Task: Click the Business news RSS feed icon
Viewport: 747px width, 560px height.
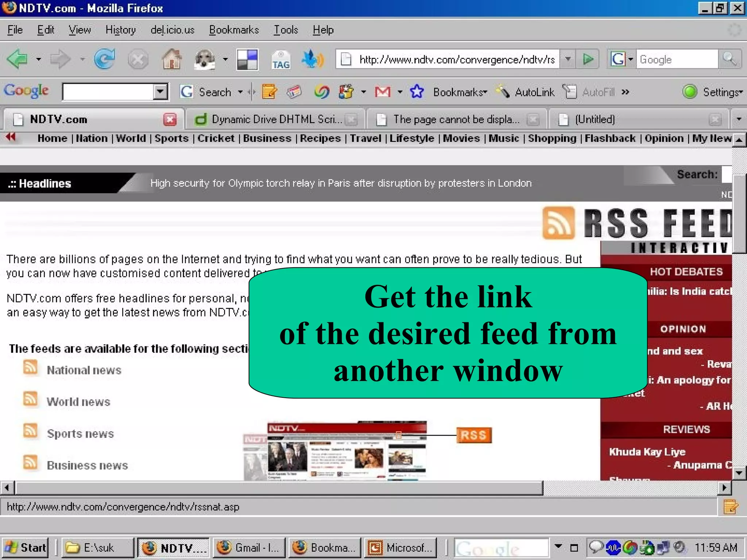Action: click(30, 462)
